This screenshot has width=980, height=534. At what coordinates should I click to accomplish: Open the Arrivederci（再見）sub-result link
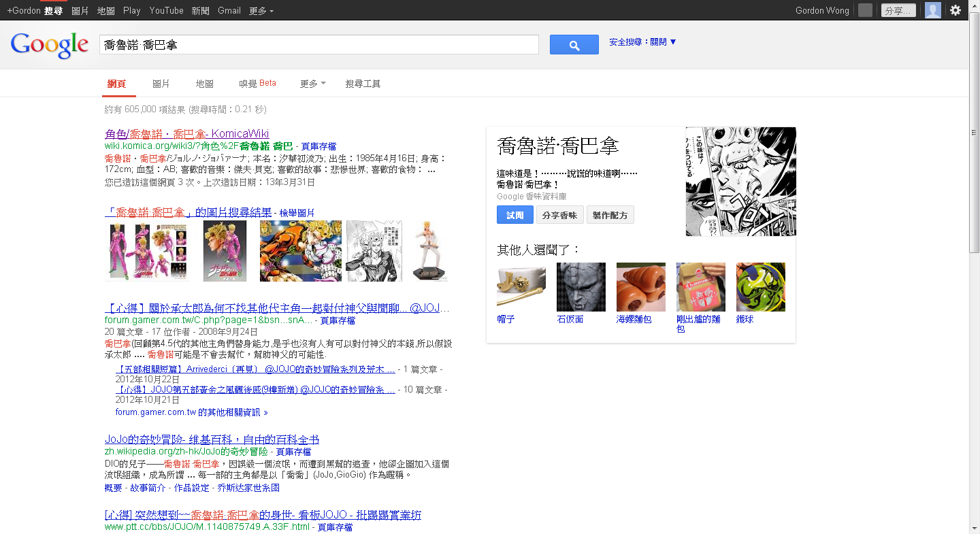click(255, 369)
